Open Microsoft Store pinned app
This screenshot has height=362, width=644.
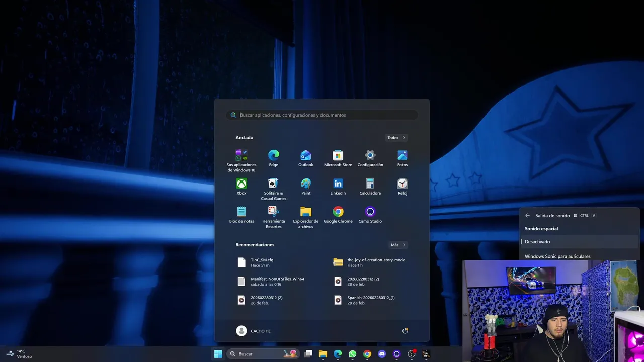338,159
